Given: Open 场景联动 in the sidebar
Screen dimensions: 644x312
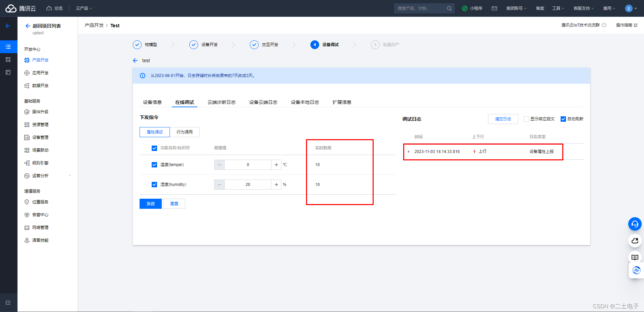Looking at the screenshot, I should coord(40,150).
